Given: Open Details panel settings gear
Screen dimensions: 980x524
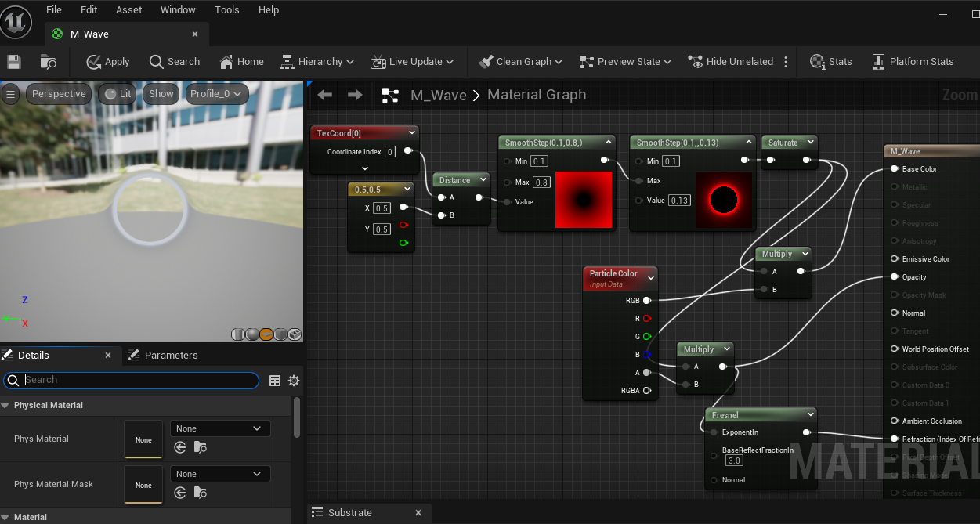Looking at the screenshot, I should coord(294,381).
